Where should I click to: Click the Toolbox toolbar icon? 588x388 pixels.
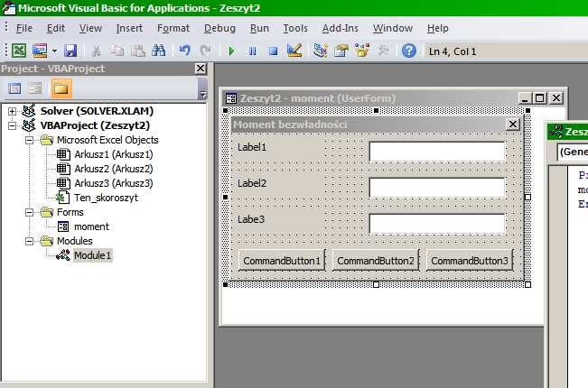tap(383, 51)
